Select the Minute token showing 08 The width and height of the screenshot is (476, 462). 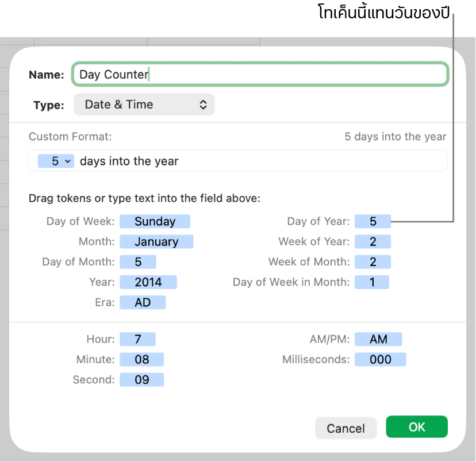click(x=142, y=360)
